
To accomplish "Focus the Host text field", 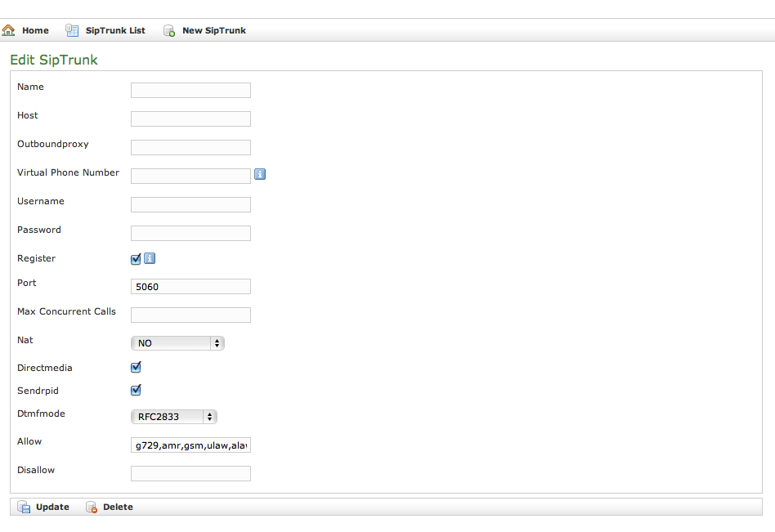I will 190,118.
